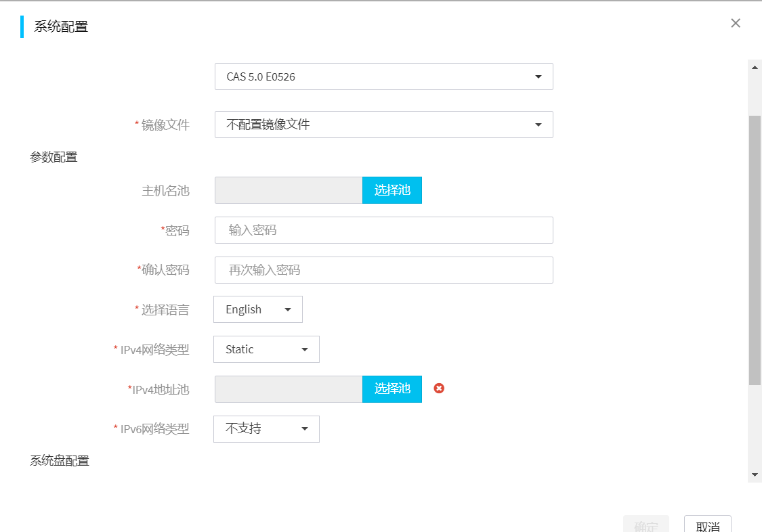Expand the IPv6网络类型 dropdown

(x=266, y=429)
